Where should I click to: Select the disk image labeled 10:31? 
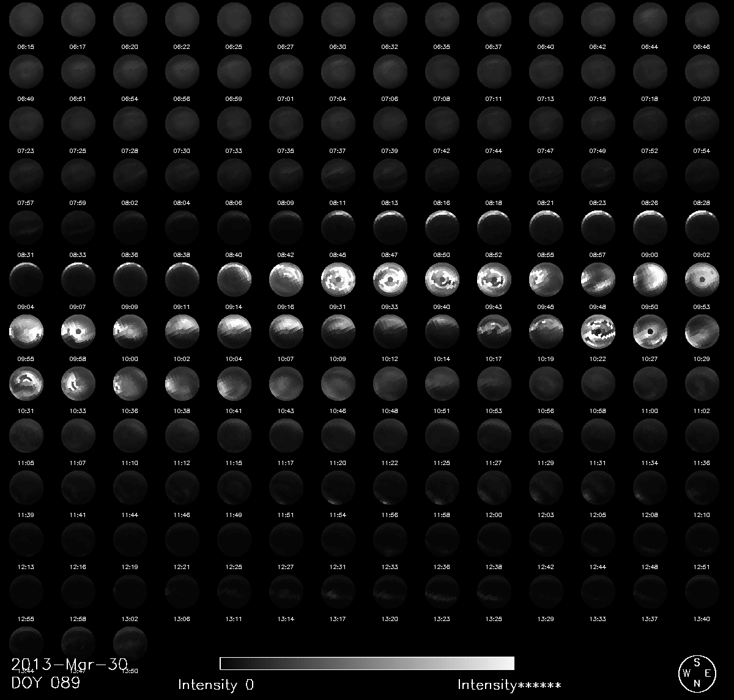click(26, 382)
